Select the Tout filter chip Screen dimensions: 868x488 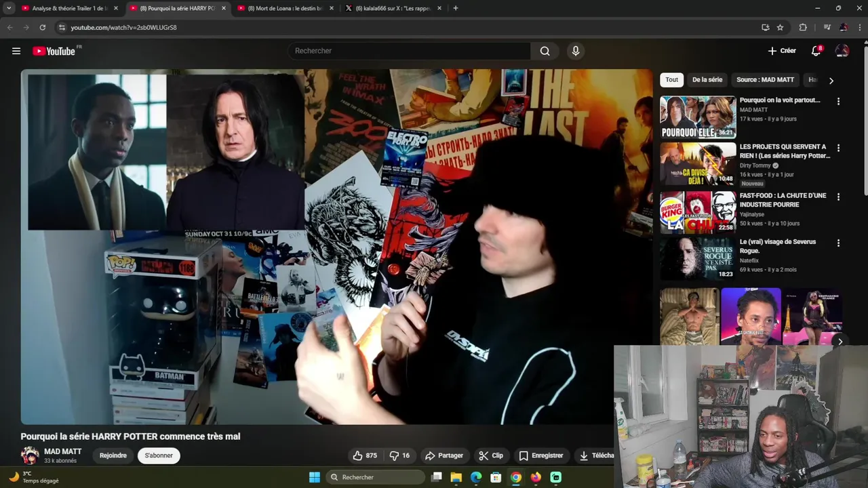pyautogui.click(x=671, y=79)
